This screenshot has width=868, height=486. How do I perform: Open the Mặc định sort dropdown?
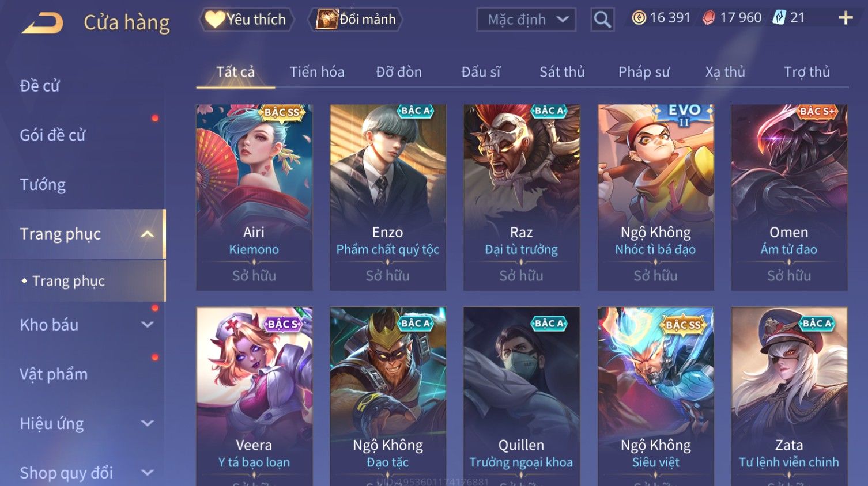coord(526,20)
